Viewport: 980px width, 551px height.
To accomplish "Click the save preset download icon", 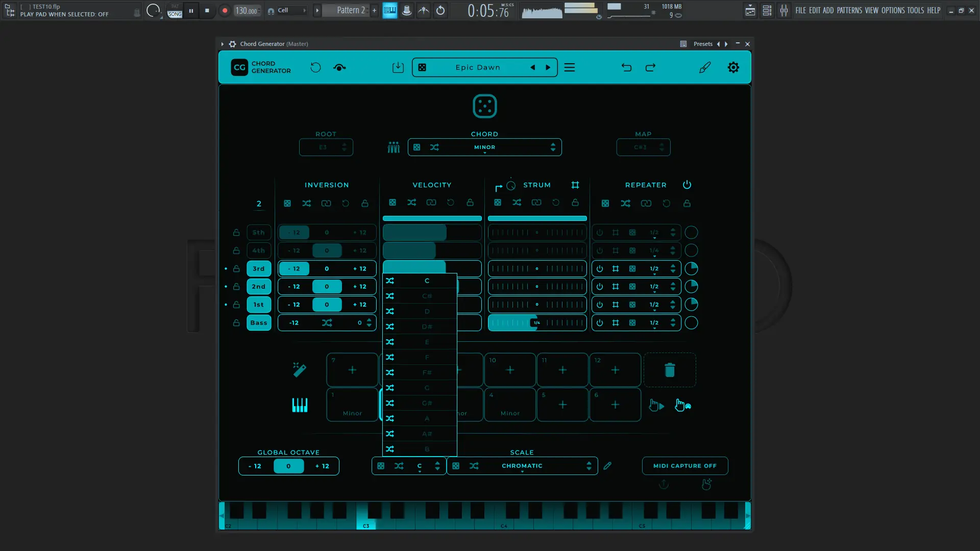I will [398, 67].
